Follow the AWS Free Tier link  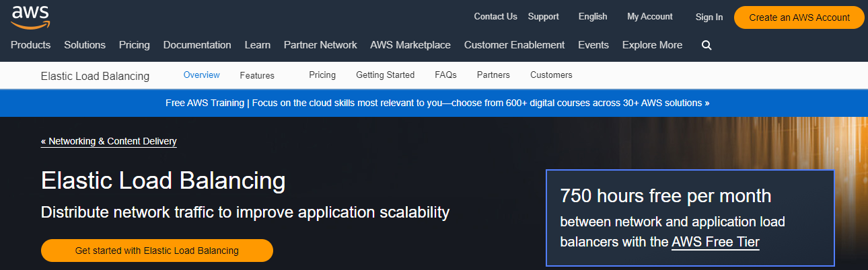click(715, 242)
